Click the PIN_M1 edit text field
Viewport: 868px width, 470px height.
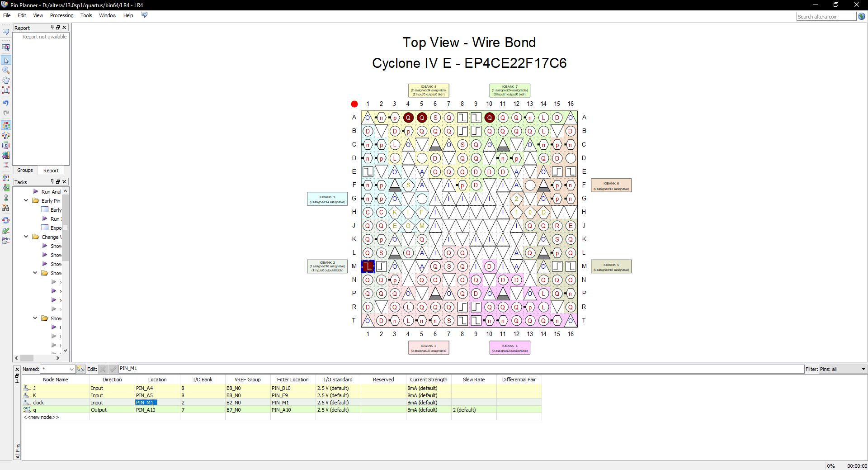click(461, 369)
